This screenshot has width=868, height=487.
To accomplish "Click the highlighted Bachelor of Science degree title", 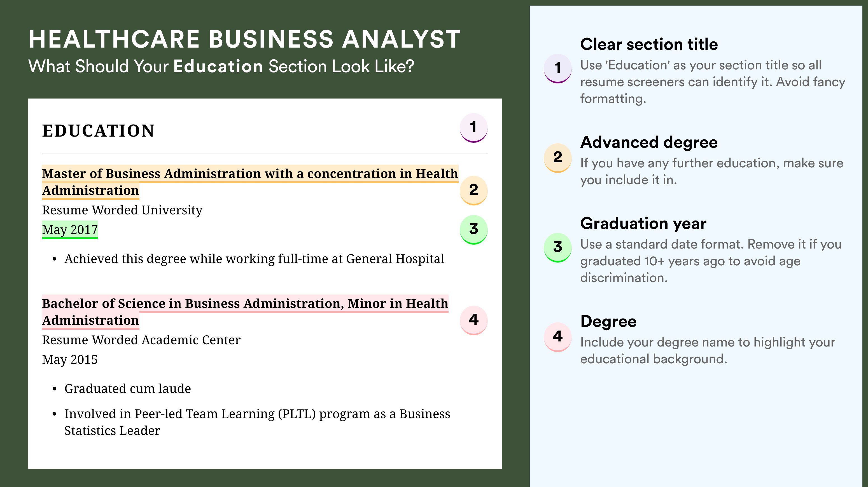I will [245, 312].
